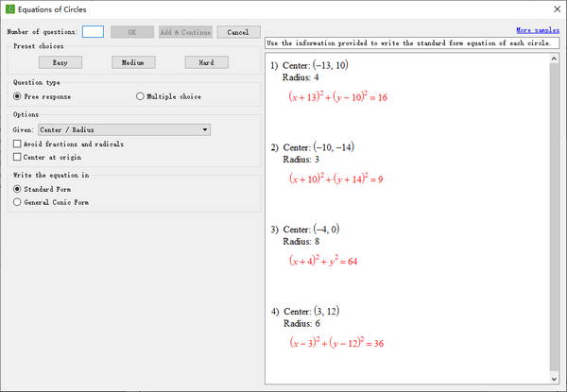Choose the Hard preset
This screenshot has width=567, height=392.
click(x=206, y=62)
